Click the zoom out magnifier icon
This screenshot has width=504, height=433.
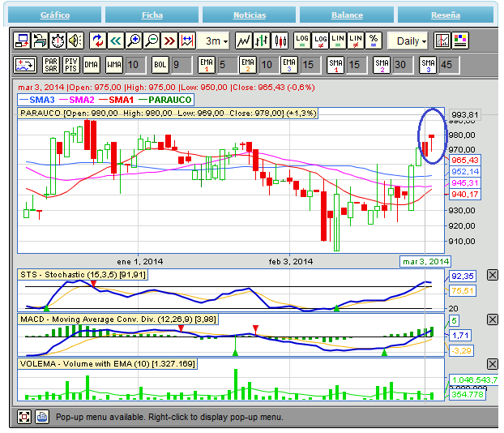pyautogui.click(x=152, y=41)
